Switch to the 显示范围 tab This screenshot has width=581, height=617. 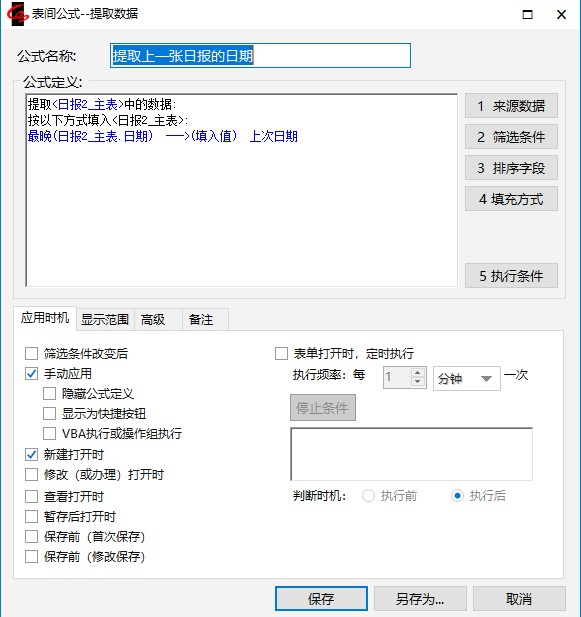pyautogui.click(x=105, y=320)
